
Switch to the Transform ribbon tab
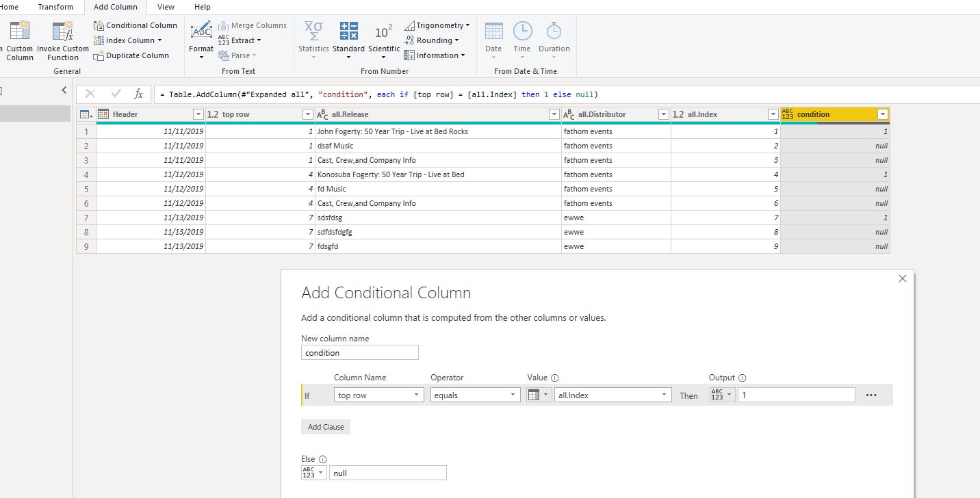pyautogui.click(x=55, y=7)
